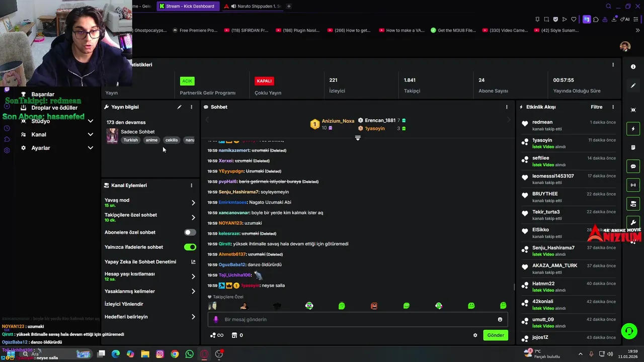Click the browser heart bookmarks icon
The height and width of the screenshot is (362, 644).
tap(573, 19)
